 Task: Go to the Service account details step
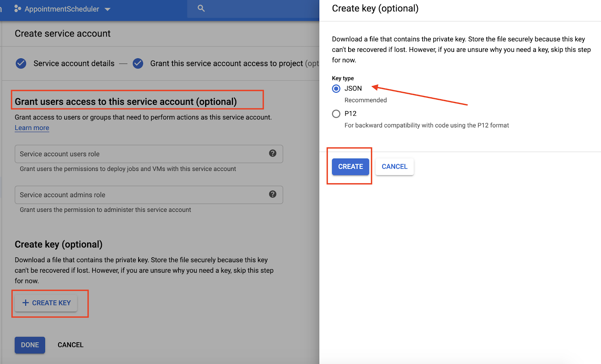point(74,63)
